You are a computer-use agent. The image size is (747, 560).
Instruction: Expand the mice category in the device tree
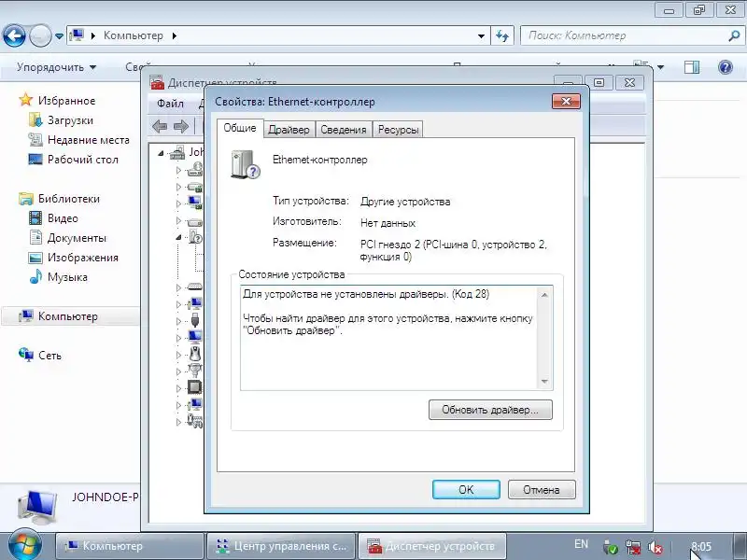178,355
